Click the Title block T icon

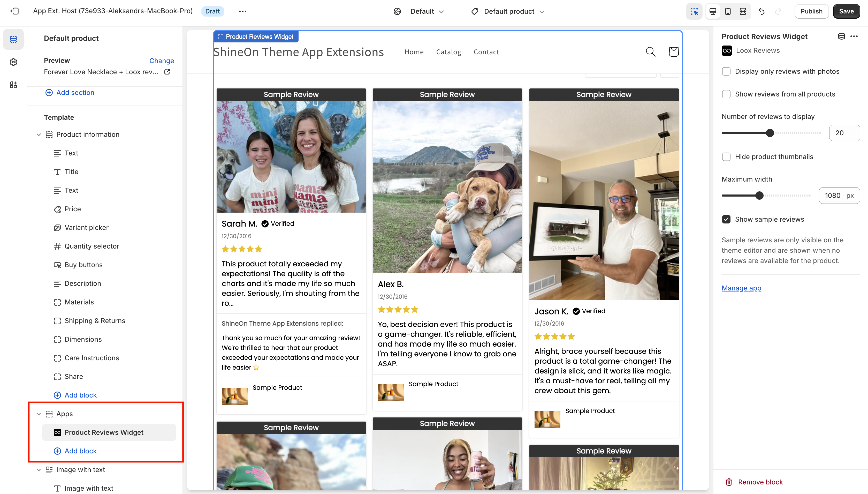pos(57,172)
